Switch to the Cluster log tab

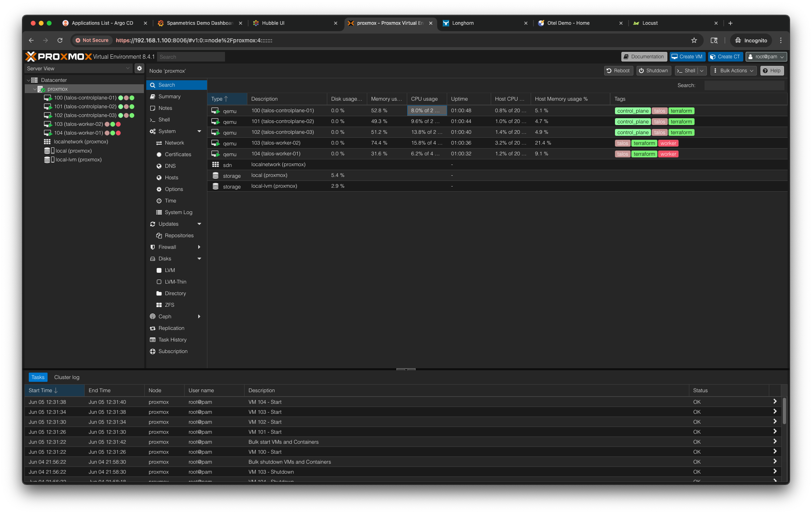(x=67, y=377)
